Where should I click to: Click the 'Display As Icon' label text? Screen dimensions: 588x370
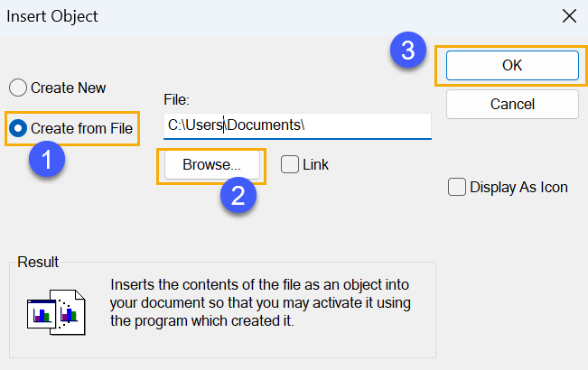(x=518, y=187)
